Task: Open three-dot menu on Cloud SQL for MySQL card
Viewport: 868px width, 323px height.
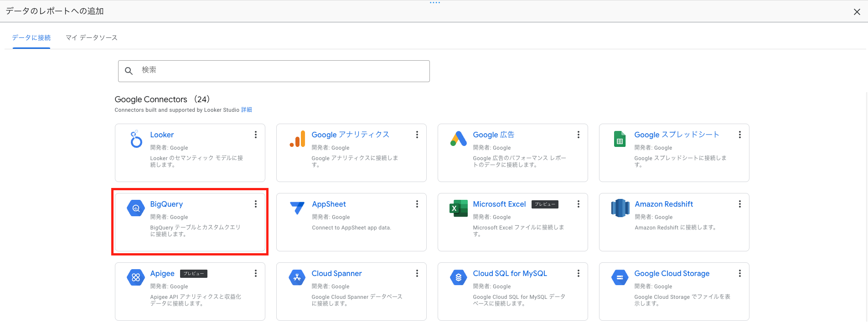Action: 579,273
